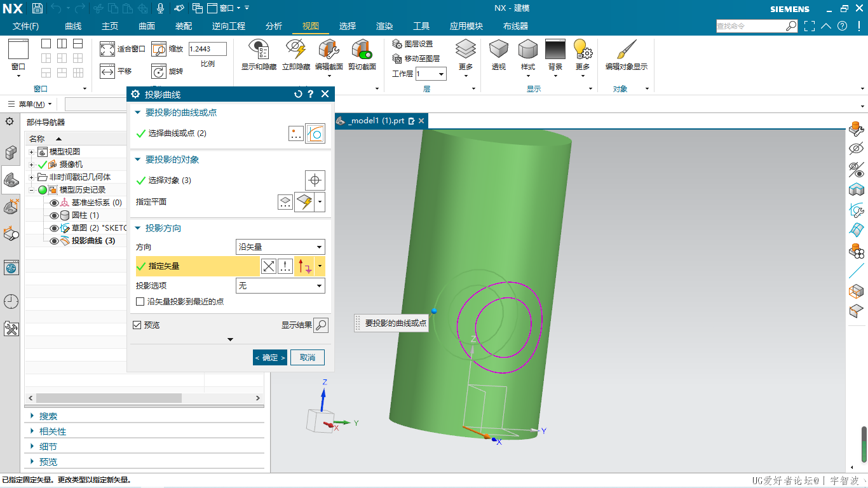868x488 pixels.
Task: Click the voice command microphone icon
Action: 161,8
